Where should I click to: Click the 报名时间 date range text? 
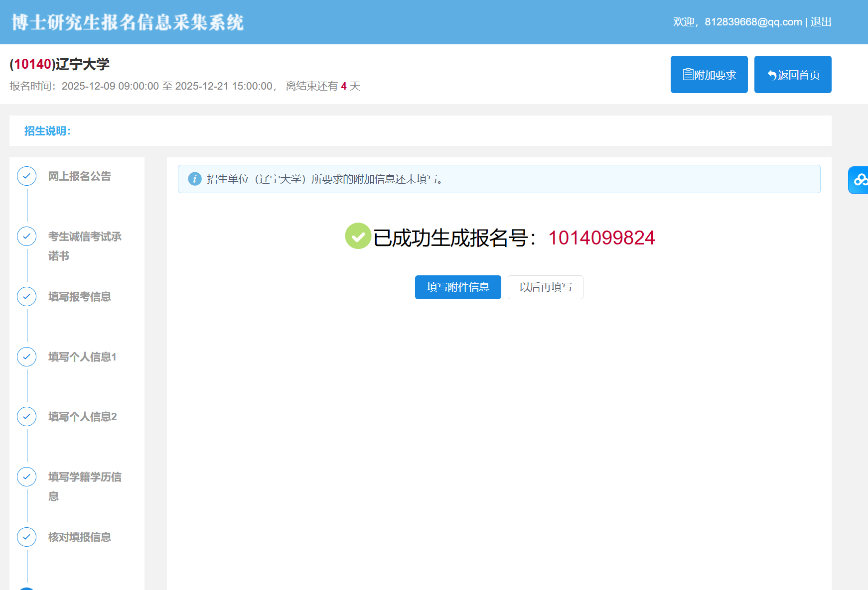coord(185,86)
